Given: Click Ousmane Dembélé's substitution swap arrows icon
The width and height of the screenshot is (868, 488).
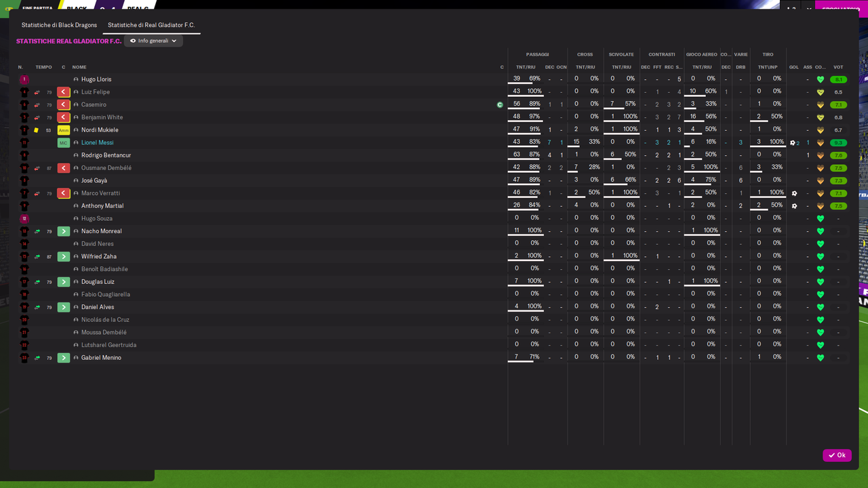Looking at the screenshot, I should (37, 168).
